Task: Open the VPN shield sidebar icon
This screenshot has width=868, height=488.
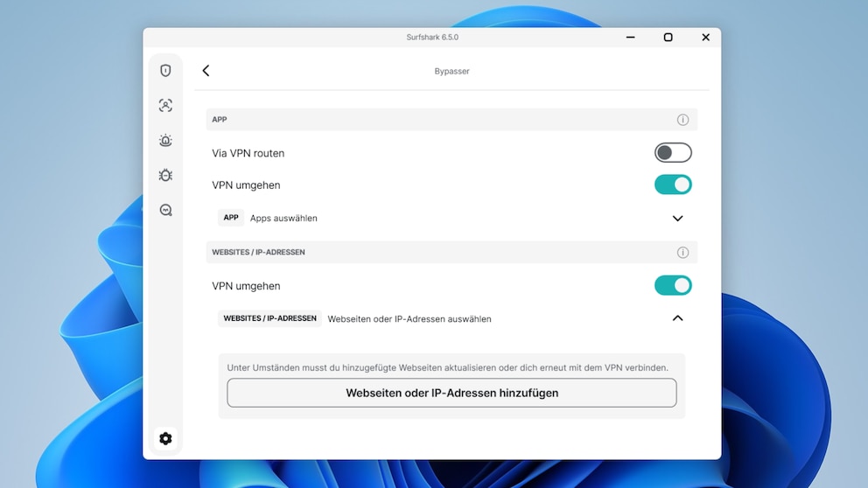Action: [165, 70]
